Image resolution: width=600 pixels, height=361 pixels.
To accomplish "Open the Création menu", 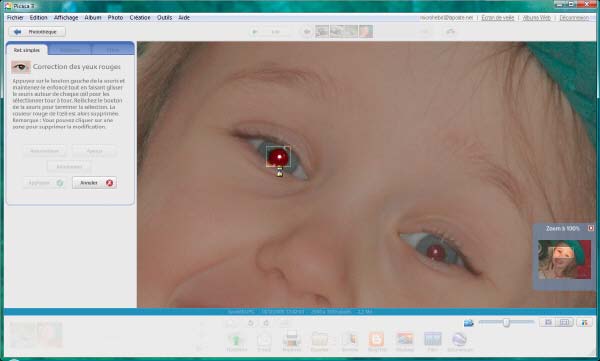I will 140,18.
